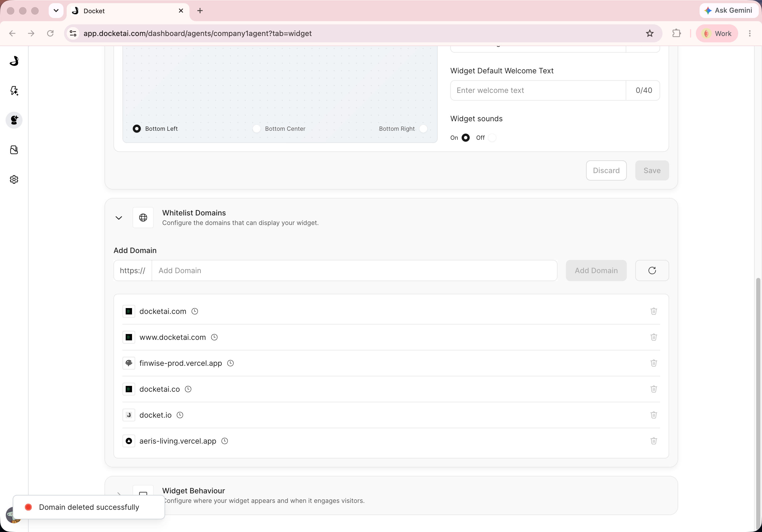The width and height of the screenshot is (762, 532).
Task: Close the Docket tab
Action: click(x=181, y=11)
